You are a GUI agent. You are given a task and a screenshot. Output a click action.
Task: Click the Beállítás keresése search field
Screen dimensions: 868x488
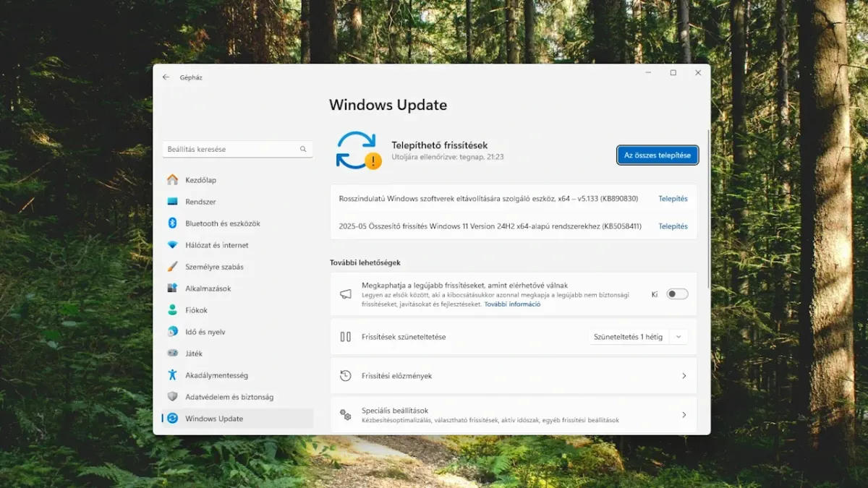point(237,149)
